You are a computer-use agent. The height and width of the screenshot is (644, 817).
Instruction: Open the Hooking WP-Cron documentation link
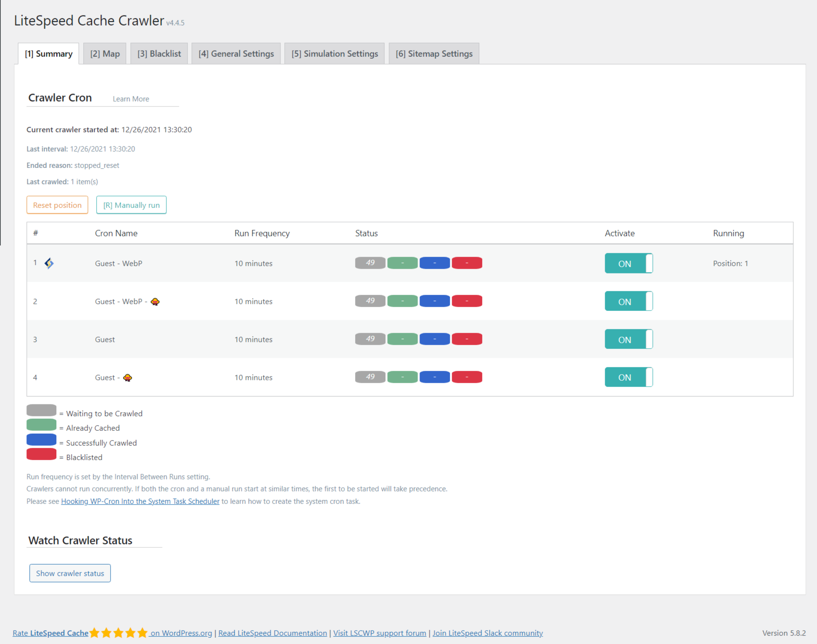(x=140, y=501)
